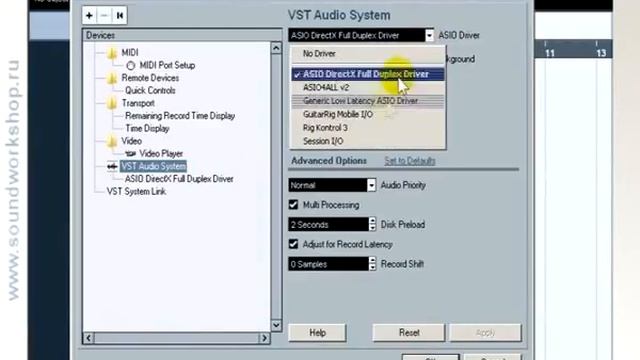Click Devices list scroll left arrow
Image resolution: width=640 pixels, height=360 pixels.
click(89, 338)
